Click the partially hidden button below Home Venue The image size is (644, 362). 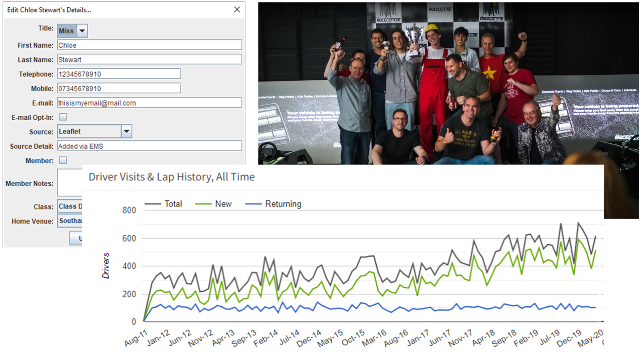pos(76,238)
